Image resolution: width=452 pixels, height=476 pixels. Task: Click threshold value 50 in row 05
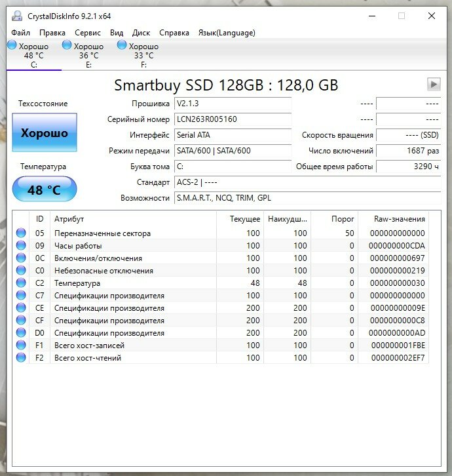point(349,233)
